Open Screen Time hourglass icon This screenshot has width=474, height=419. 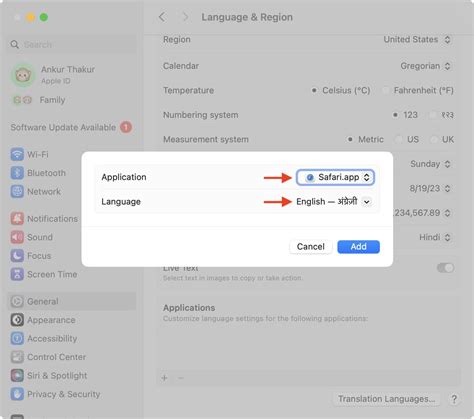click(17, 274)
